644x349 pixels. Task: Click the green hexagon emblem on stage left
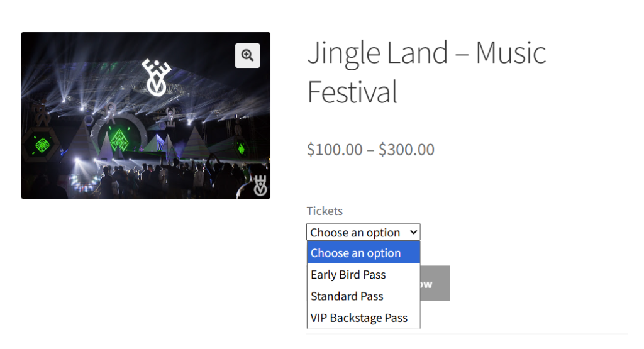pos(42,145)
